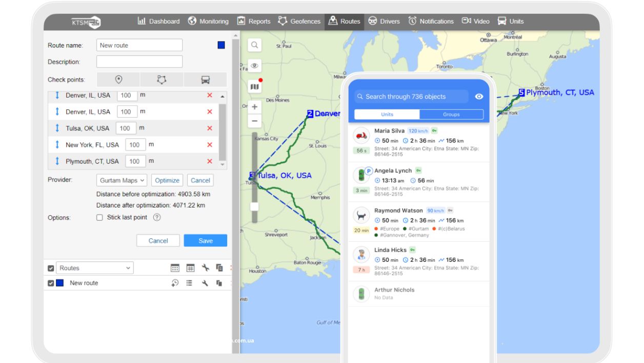Click reorder arrow for Tulsa, OK, USA
This screenshot has width=644, height=363.
point(57,128)
